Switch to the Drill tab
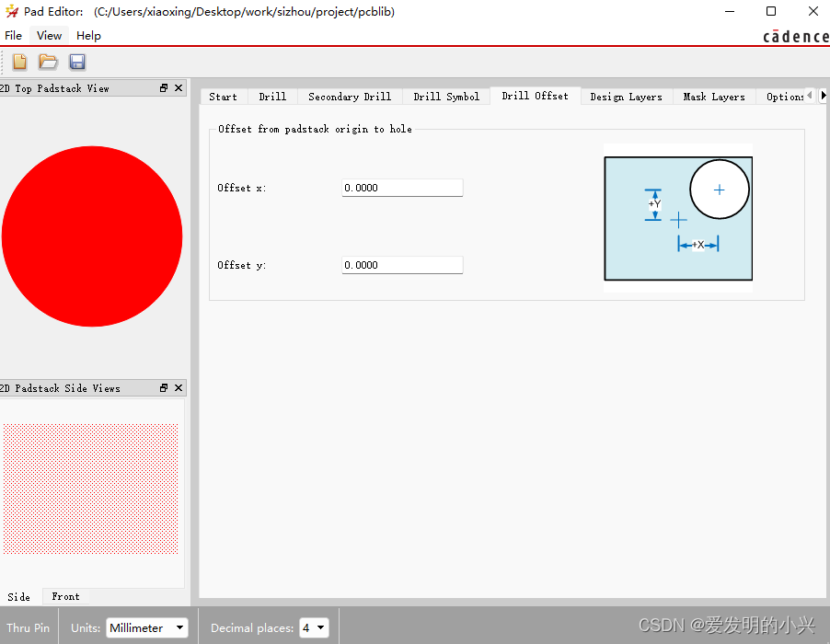Viewport: 830px width, 644px height. point(272,97)
